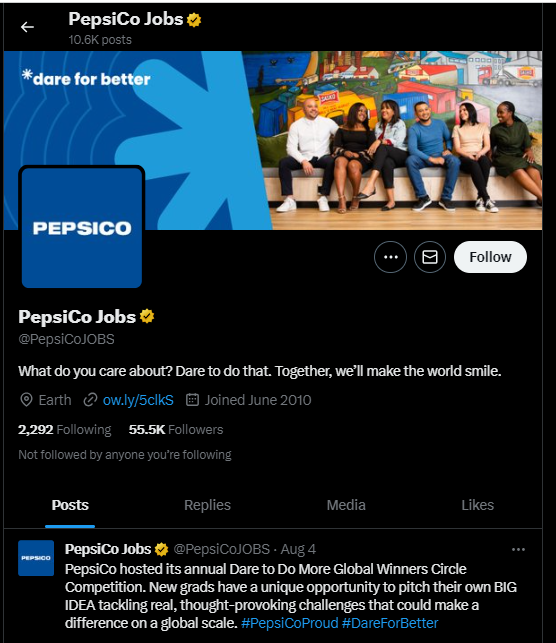
Task: Open the large PEPSICO profile picture
Action: pos(82,227)
